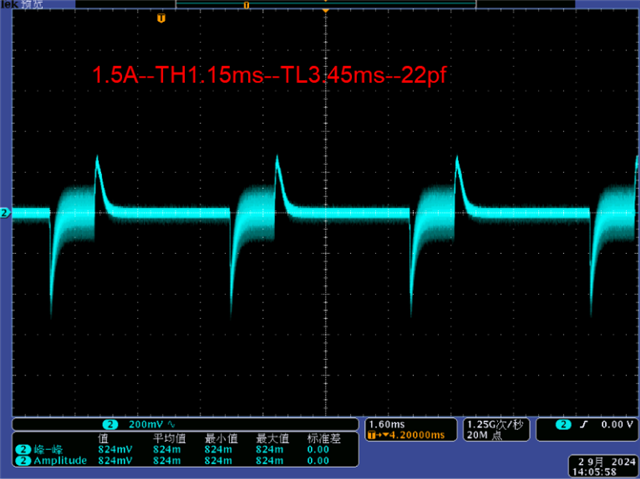Click the 1.25G sample rate readout

click(x=495, y=425)
